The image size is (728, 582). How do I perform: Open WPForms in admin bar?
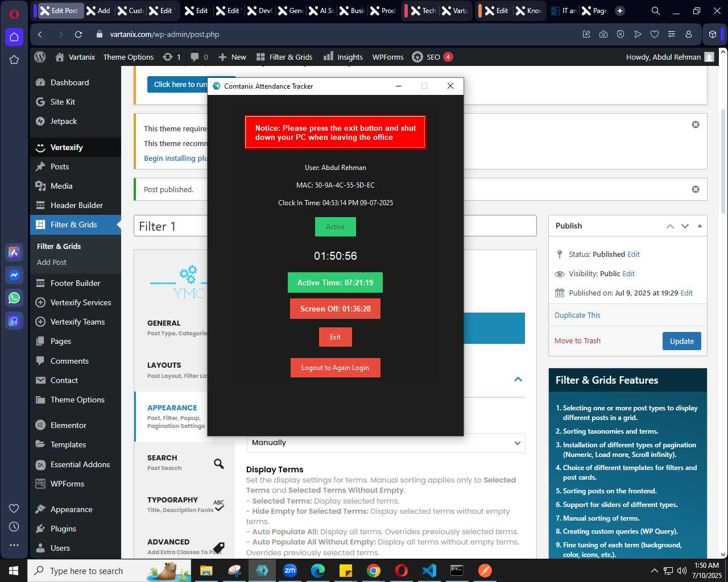(x=388, y=57)
